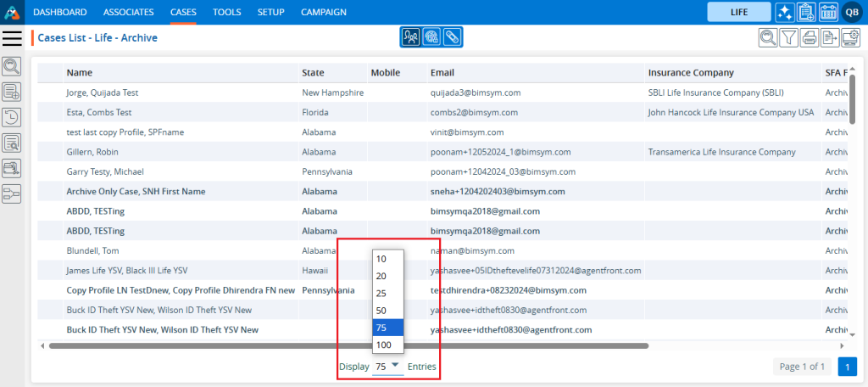Click the print icon in toolbar

point(810,37)
